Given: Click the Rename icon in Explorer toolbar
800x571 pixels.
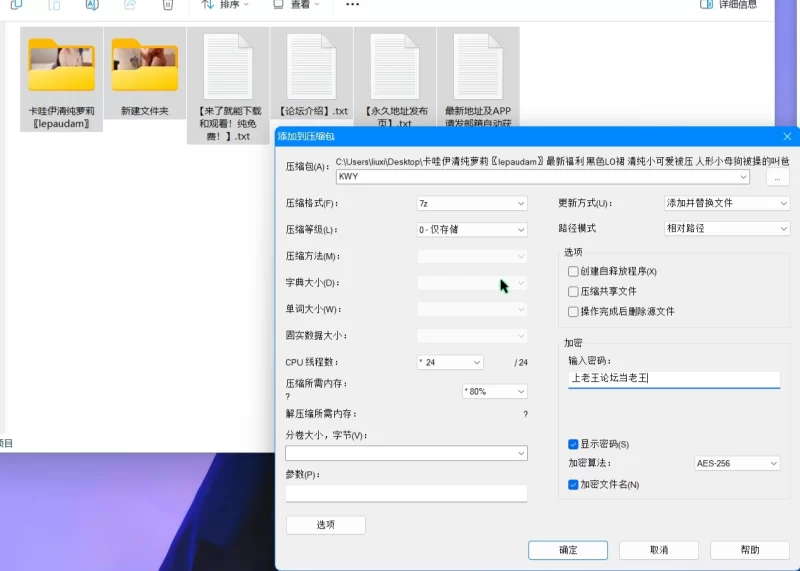Looking at the screenshot, I should coord(92,5).
